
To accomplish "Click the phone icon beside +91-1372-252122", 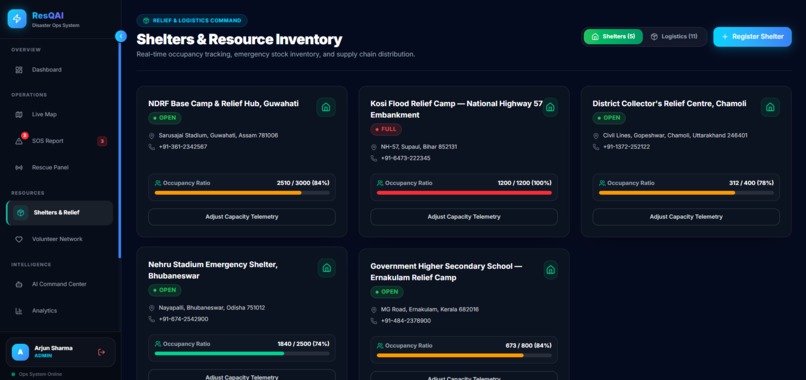I will click(x=596, y=147).
